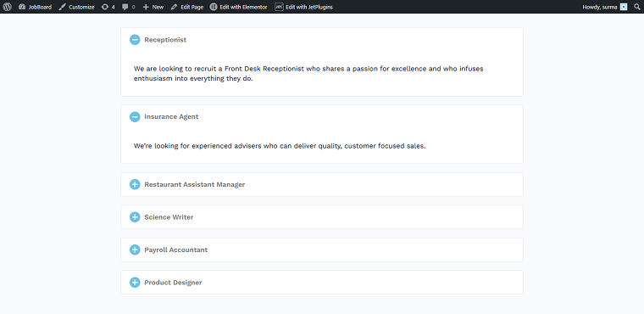This screenshot has height=314, width=644.
Task: Expand the Payroll Accountant plus icon
Action: (x=135, y=250)
